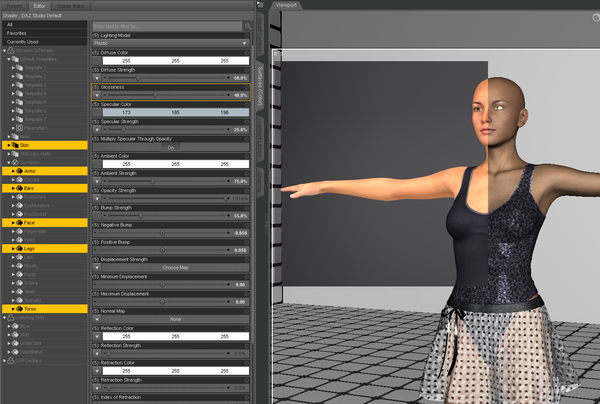Click the Genesis 3 Female figure icon
600x404 pixels.
coord(11,50)
